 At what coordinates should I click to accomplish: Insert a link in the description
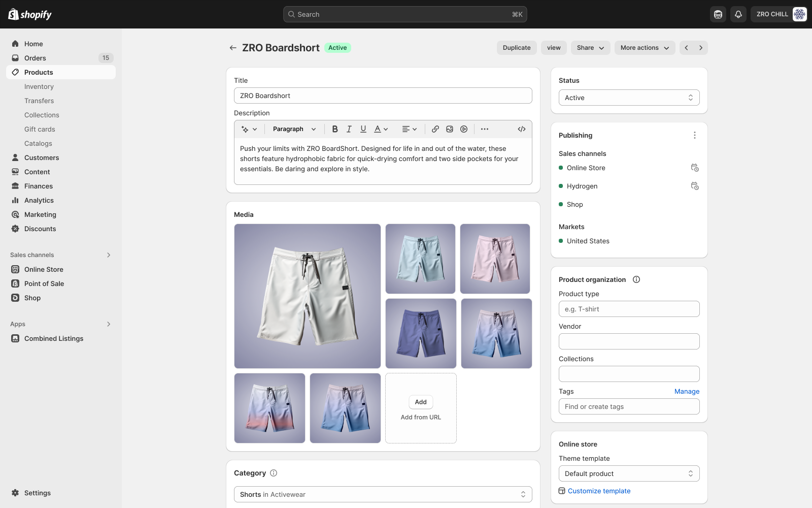(x=435, y=129)
